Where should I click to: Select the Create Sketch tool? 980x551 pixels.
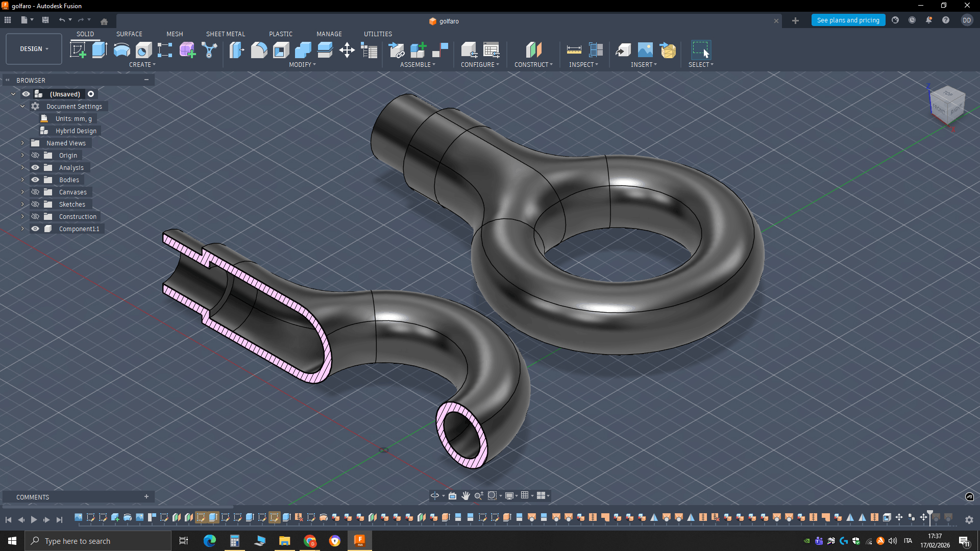[x=78, y=50]
